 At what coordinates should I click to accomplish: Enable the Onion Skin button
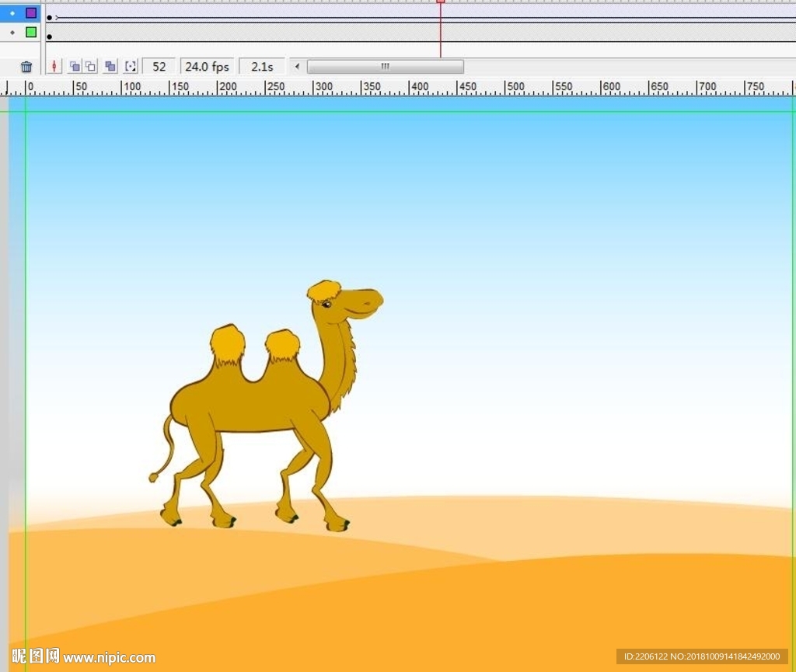(x=75, y=67)
